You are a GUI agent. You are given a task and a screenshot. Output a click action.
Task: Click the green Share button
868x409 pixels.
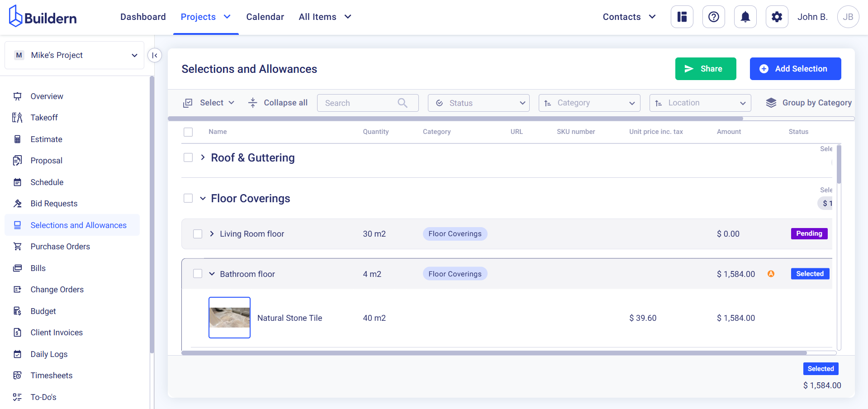click(x=705, y=69)
